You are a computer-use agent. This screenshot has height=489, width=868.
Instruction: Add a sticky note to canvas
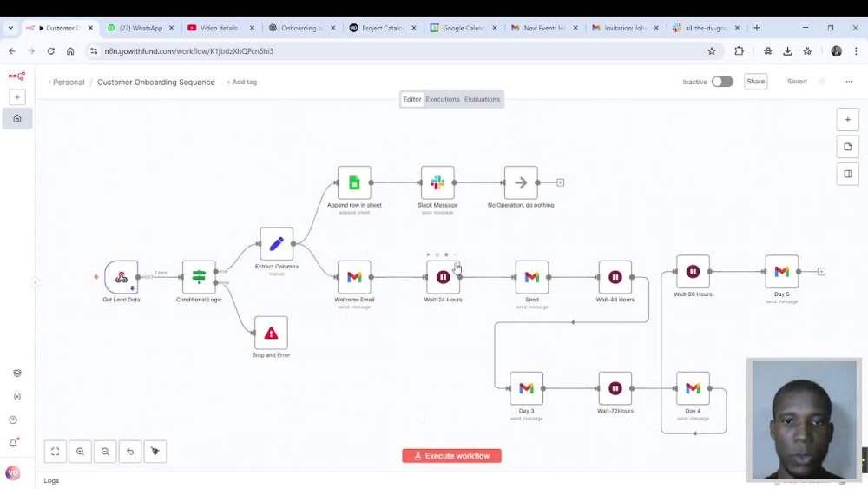pyautogui.click(x=847, y=147)
